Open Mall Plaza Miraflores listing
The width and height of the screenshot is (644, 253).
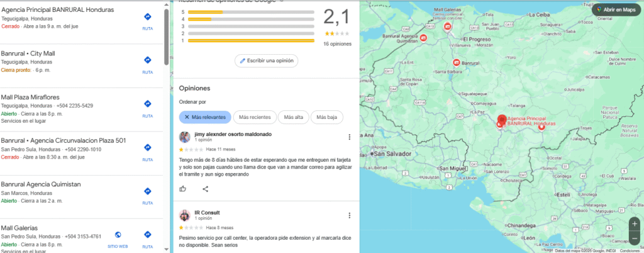coord(30,98)
